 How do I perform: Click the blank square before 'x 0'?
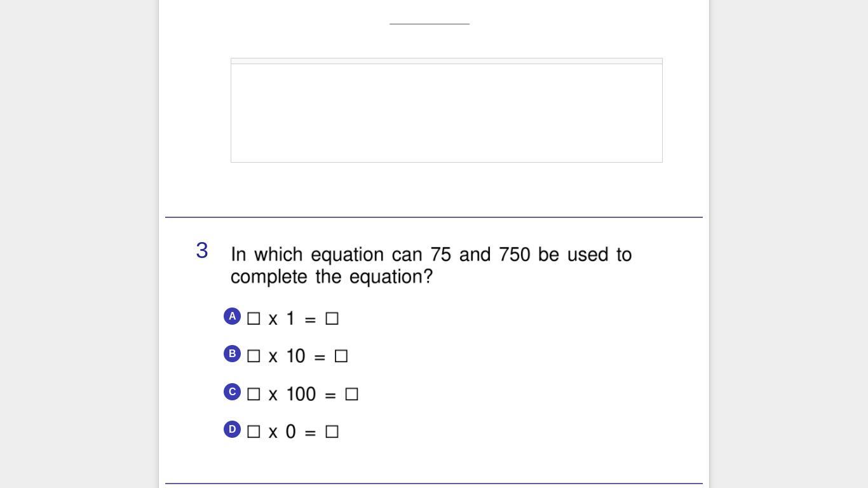(254, 431)
